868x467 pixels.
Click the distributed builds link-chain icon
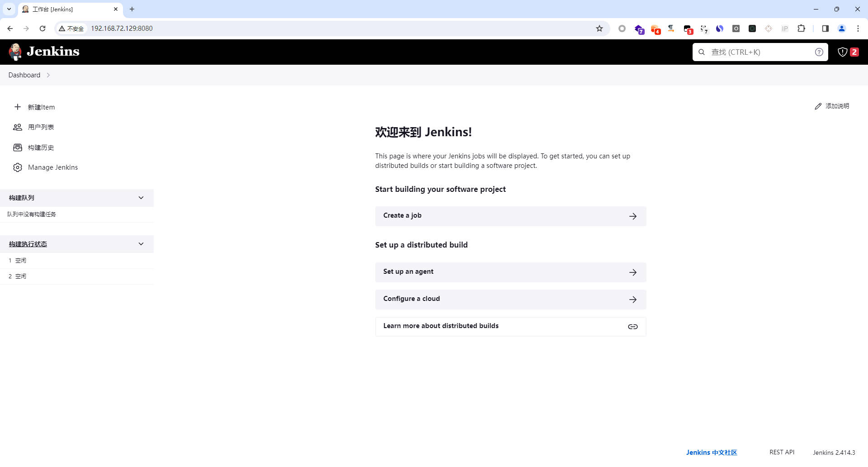(633, 327)
